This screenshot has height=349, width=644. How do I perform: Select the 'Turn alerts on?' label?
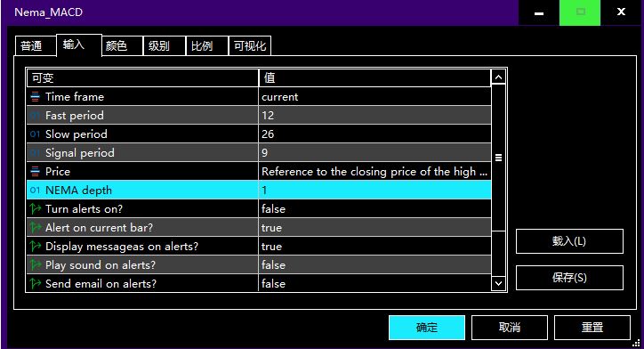click(x=85, y=209)
